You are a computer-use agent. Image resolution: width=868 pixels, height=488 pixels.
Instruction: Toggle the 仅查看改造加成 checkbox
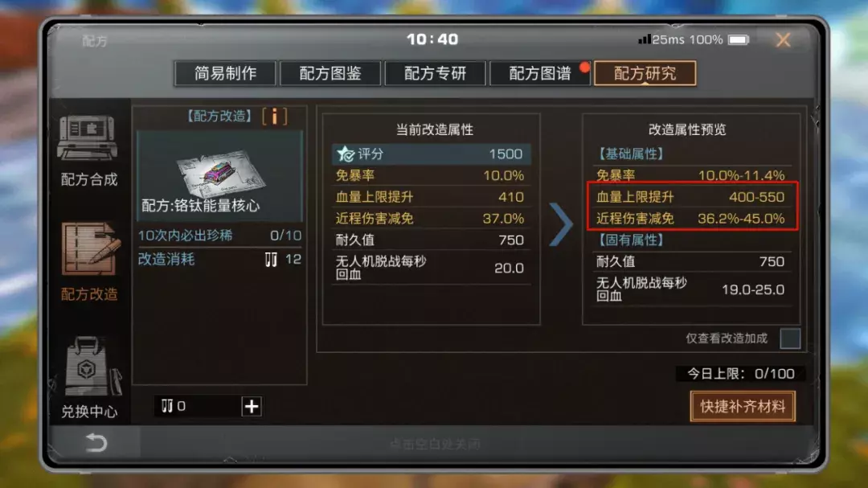(790, 338)
